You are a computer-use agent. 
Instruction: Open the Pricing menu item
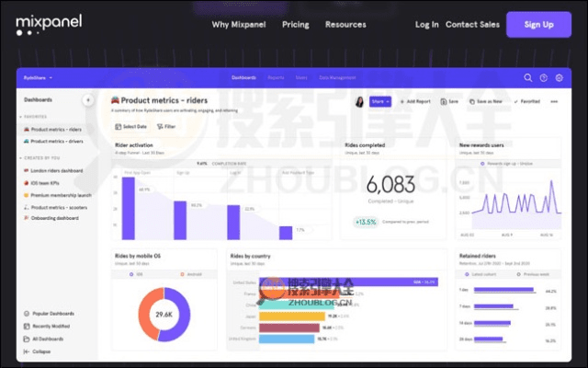coord(295,25)
